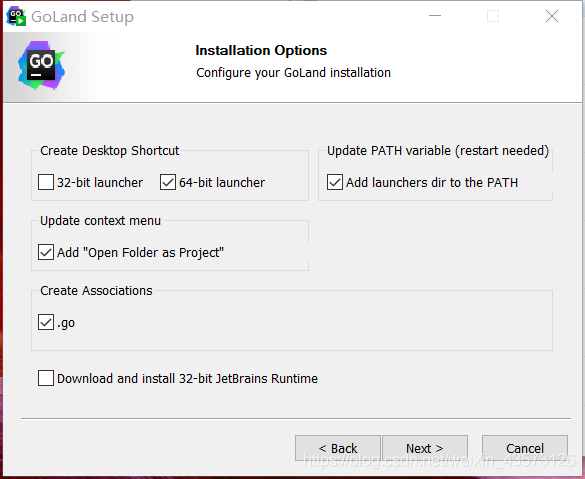This screenshot has height=479, width=585.
Task: Click the GoLand Setup window title text
Action: [x=82, y=17]
